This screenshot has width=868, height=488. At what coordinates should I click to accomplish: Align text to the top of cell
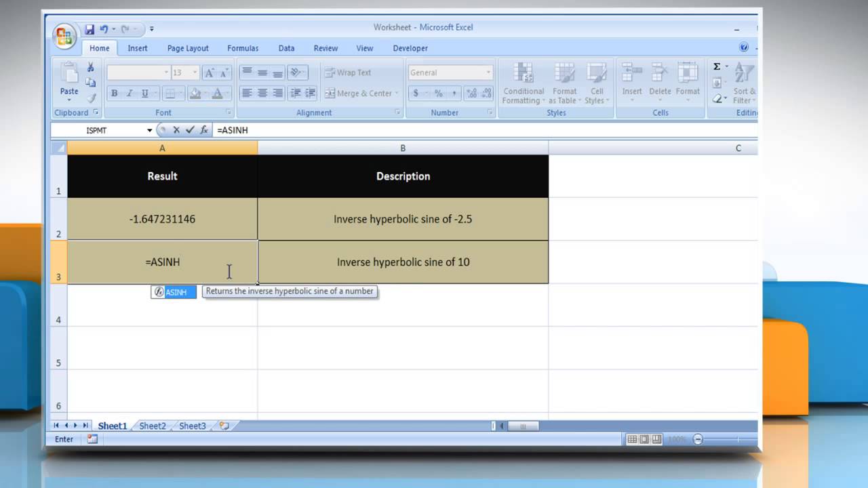pyautogui.click(x=247, y=73)
